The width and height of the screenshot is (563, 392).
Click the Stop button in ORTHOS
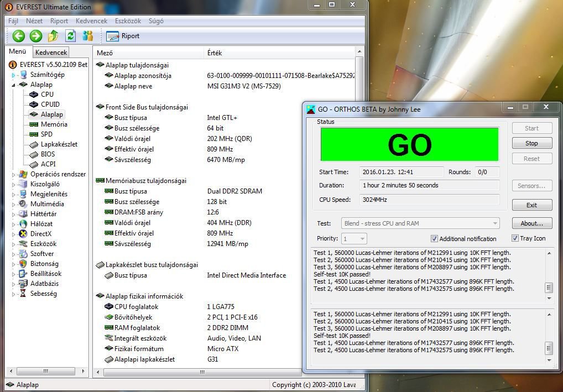532,143
